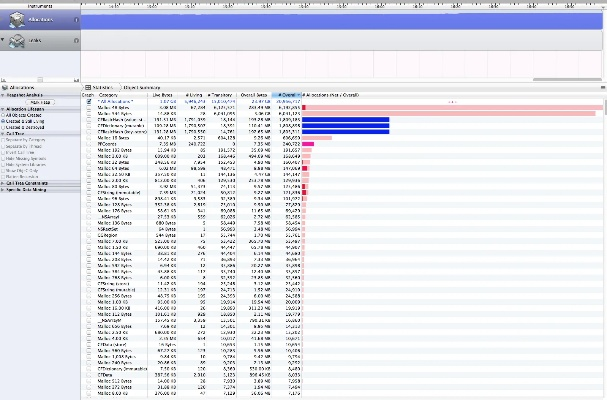Enable graph checkbox for All Allocations row
Viewport: 607px width, 400px height.
tap(88, 102)
